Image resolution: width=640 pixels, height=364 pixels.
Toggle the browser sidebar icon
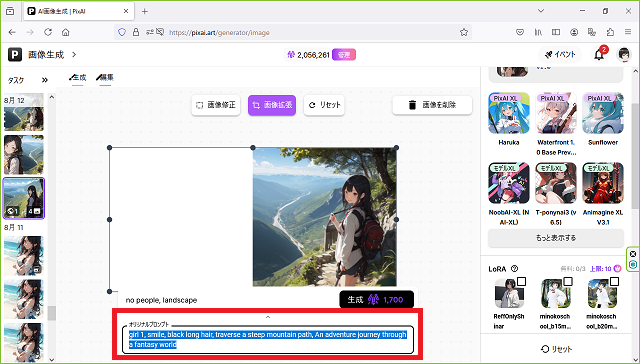pyautogui.click(x=556, y=32)
